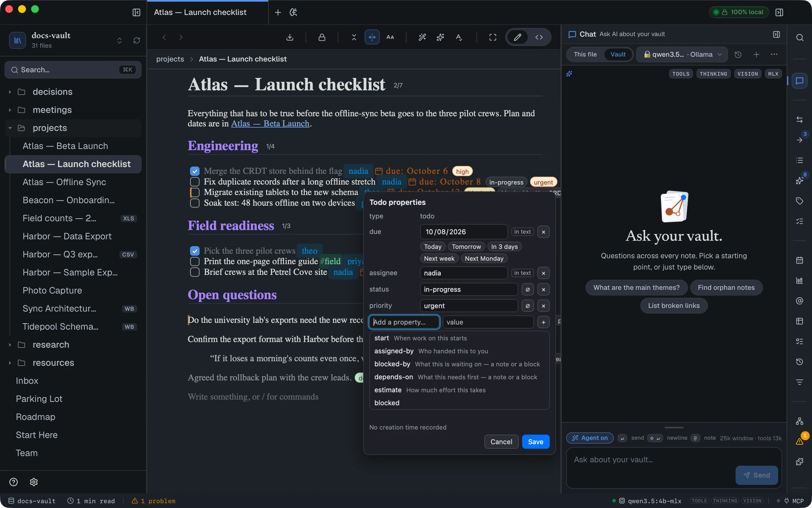This screenshot has height=508, width=812.
Task: Remove the priority property with ×
Action: coord(543,306)
